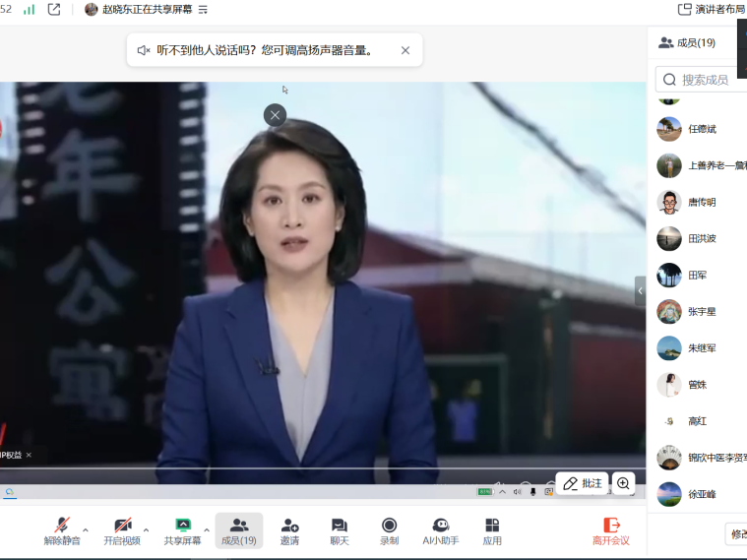Click the 搜索成员 search field
This screenshot has width=747, height=560.
click(x=702, y=80)
